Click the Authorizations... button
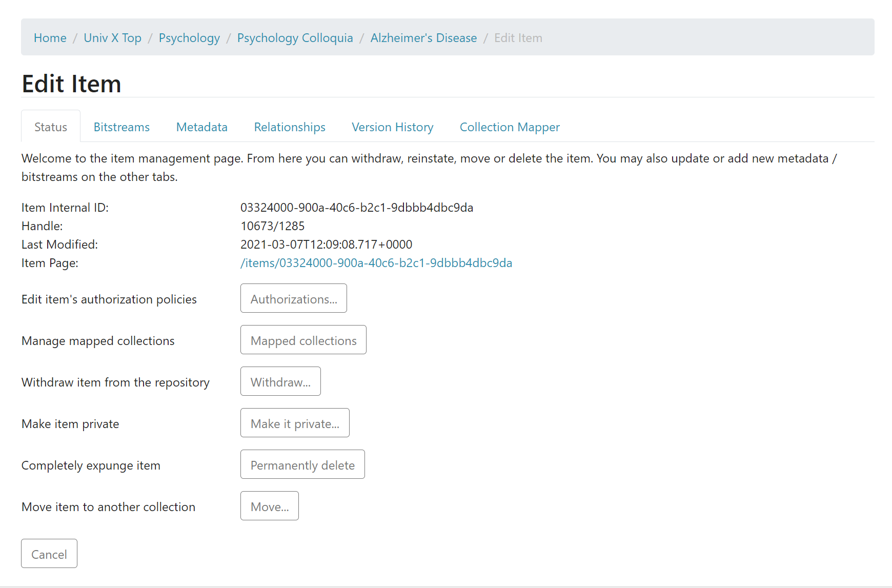Image resolution: width=892 pixels, height=588 pixels. coord(294,298)
